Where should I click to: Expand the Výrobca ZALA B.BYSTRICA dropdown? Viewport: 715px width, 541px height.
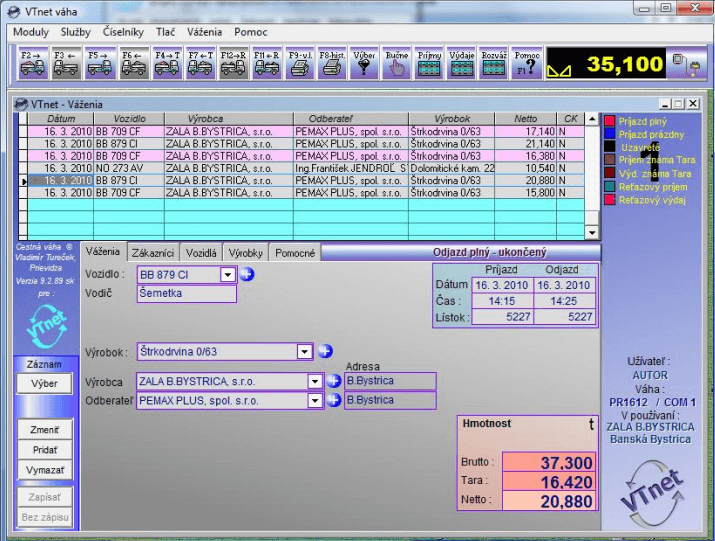click(315, 381)
